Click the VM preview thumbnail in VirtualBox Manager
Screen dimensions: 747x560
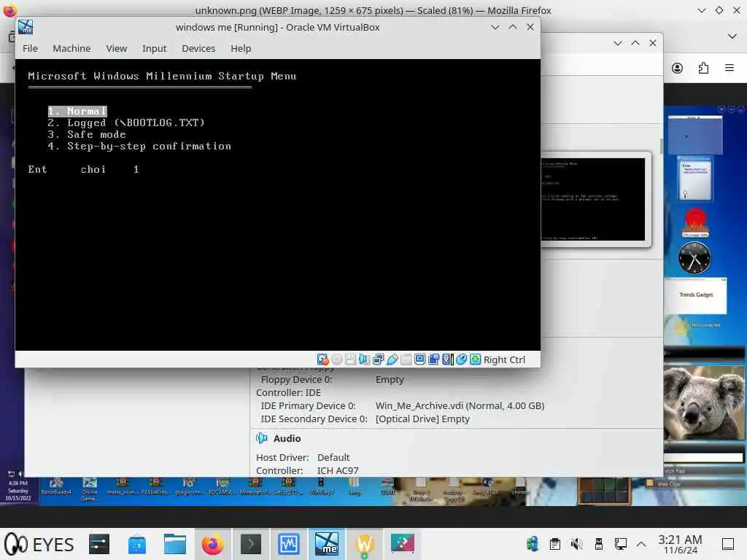pyautogui.click(x=593, y=200)
